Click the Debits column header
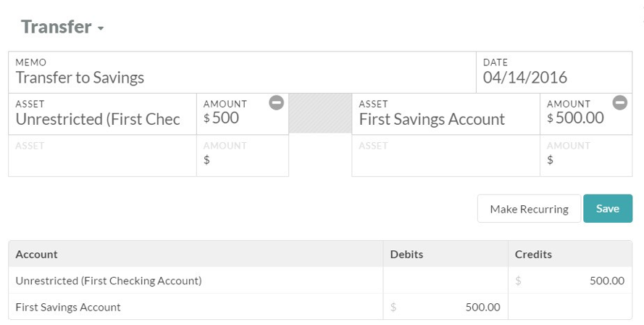 pyautogui.click(x=406, y=254)
